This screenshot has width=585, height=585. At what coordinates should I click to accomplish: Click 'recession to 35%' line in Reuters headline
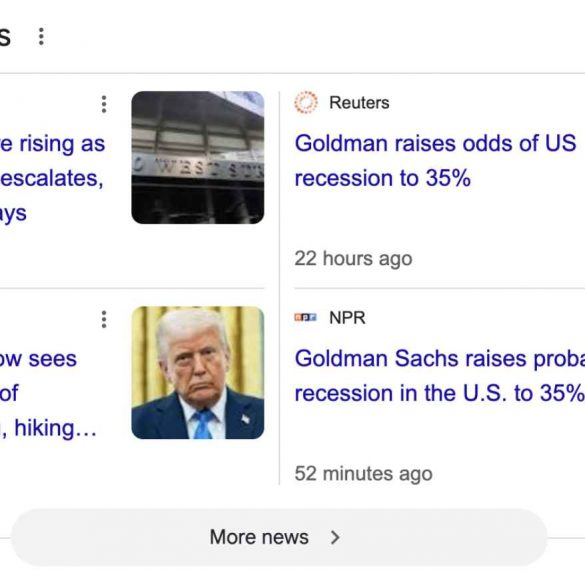pos(382,178)
